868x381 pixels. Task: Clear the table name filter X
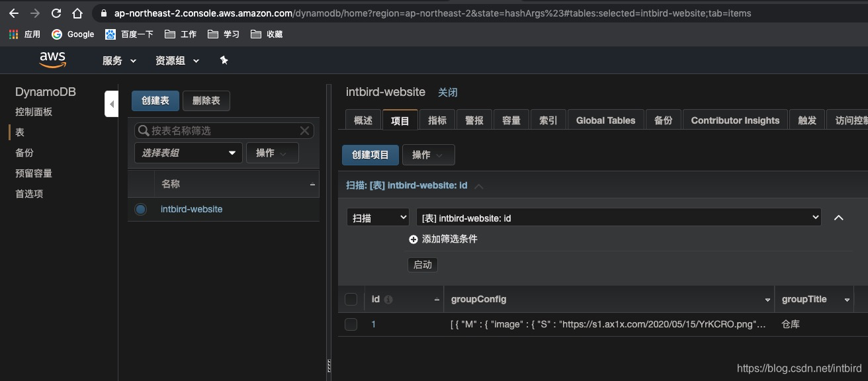click(x=305, y=130)
